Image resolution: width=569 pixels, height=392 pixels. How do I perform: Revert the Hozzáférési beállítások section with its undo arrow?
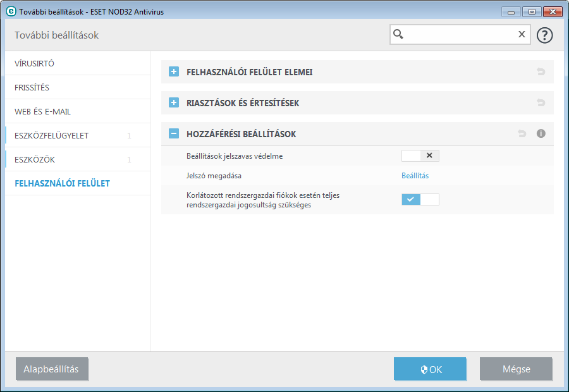coord(522,133)
